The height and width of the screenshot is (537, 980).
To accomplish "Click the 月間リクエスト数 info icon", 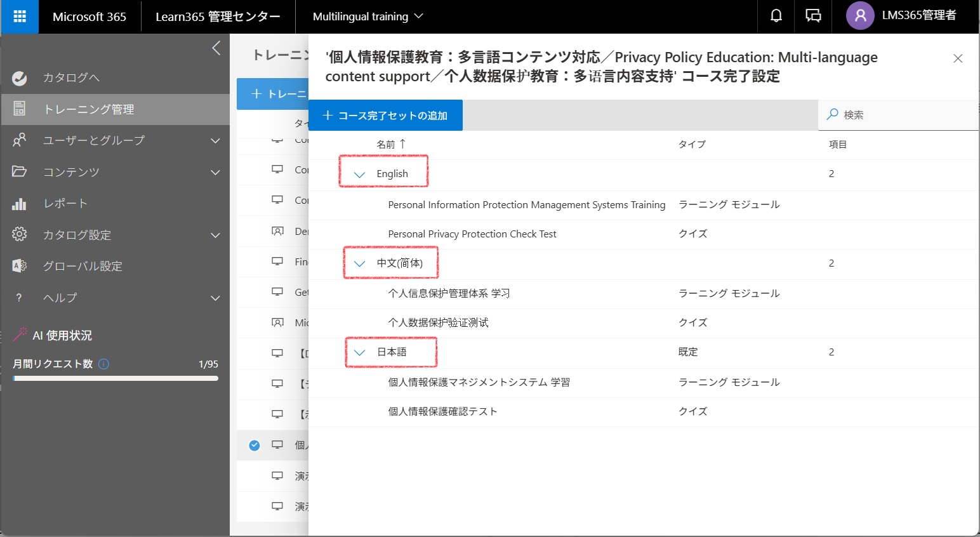I will [104, 364].
